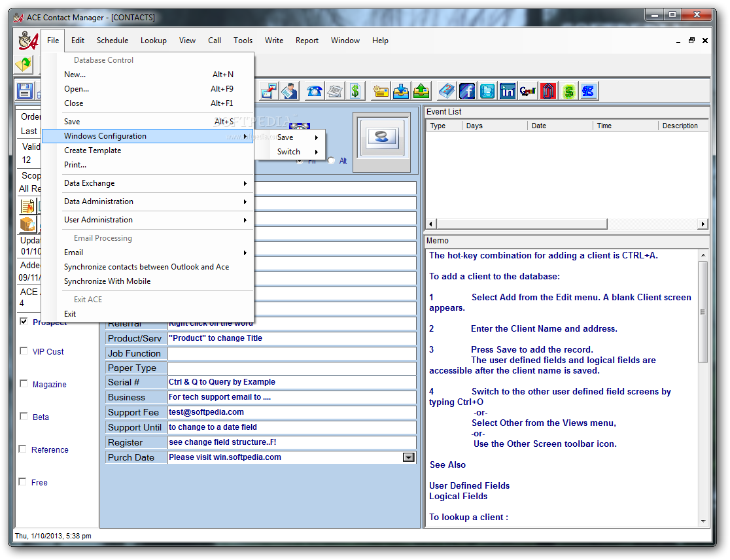Click the Facebook toolbar icon
Screen dimensions: 730x560
pos(467,91)
